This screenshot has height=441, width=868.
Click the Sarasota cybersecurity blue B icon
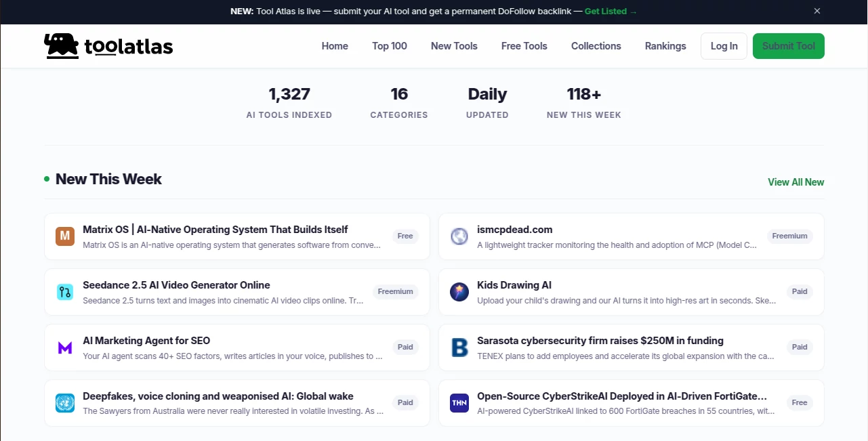pos(459,348)
